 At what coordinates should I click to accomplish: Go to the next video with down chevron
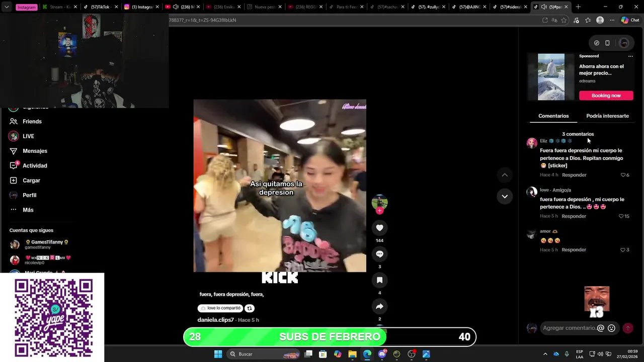pyautogui.click(x=505, y=196)
